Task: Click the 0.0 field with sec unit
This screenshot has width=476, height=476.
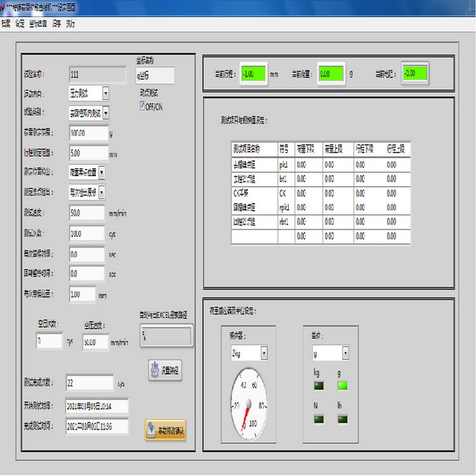Action: point(87,254)
